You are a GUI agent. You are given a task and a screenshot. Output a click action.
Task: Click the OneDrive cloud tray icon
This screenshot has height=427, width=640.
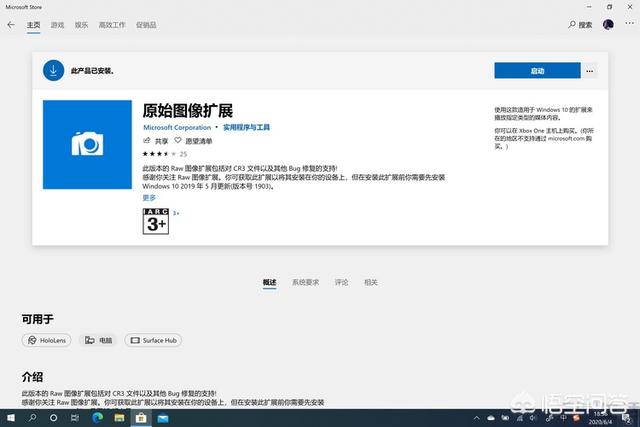pos(491,418)
